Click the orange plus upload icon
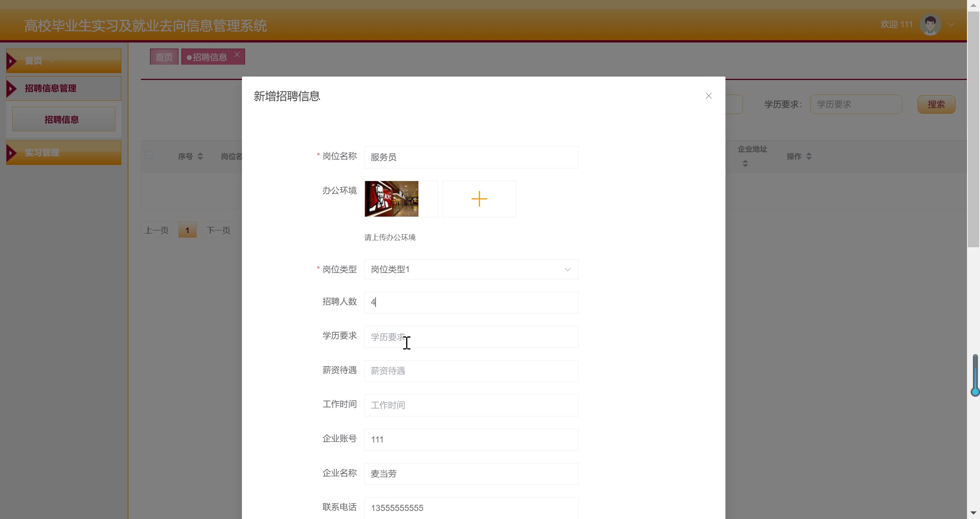This screenshot has height=519, width=980. pyautogui.click(x=479, y=199)
